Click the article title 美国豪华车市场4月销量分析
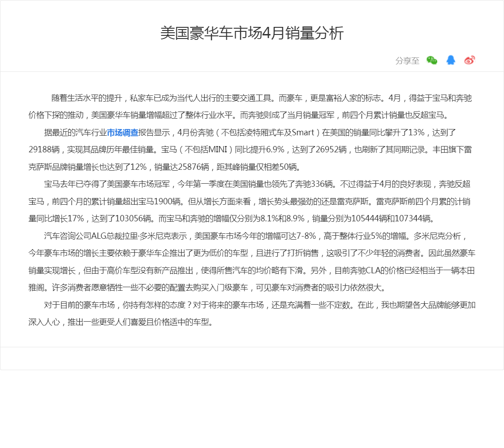Image resolution: width=504 pixels, height=448 pixels. click(252, 33)
